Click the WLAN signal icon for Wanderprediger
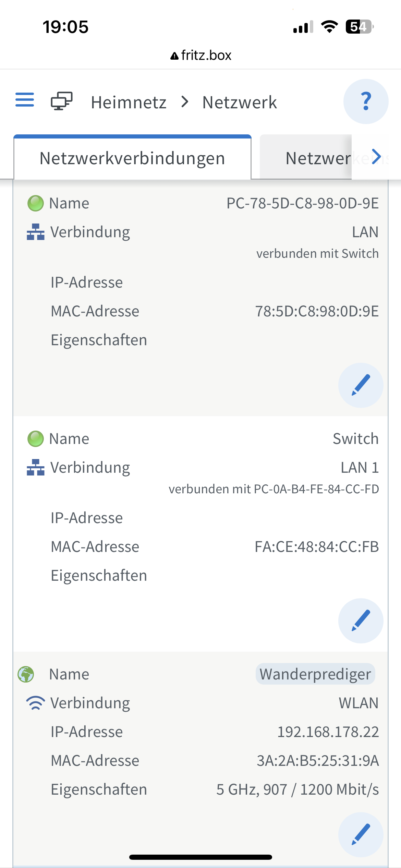Image resolution: width=401 pixels, height=868 pixels. (x=35, y=703)
